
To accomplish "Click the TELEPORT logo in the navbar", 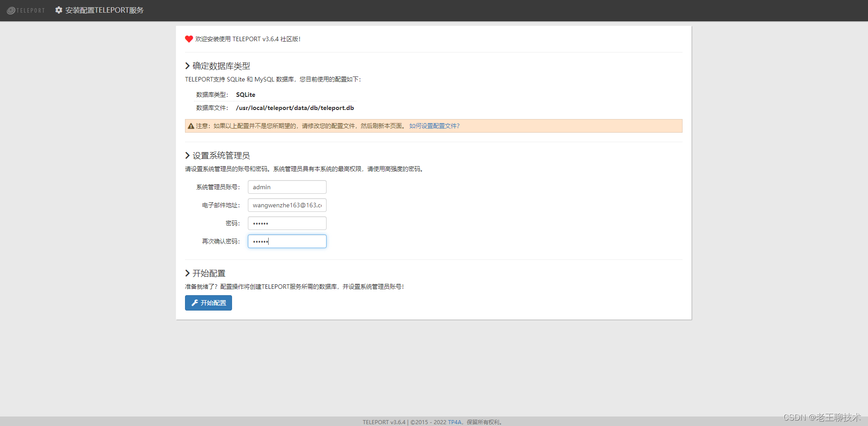I will pyautogui.click(x=26, y=10).
